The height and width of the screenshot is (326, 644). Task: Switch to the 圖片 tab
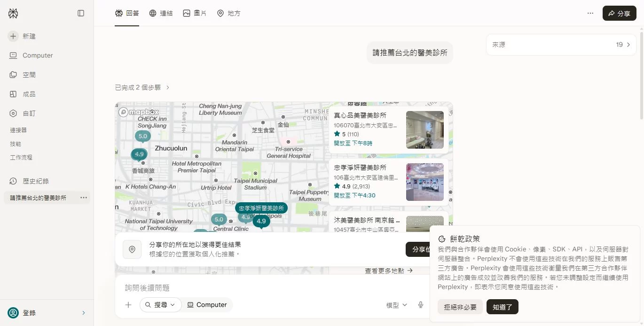195,13
